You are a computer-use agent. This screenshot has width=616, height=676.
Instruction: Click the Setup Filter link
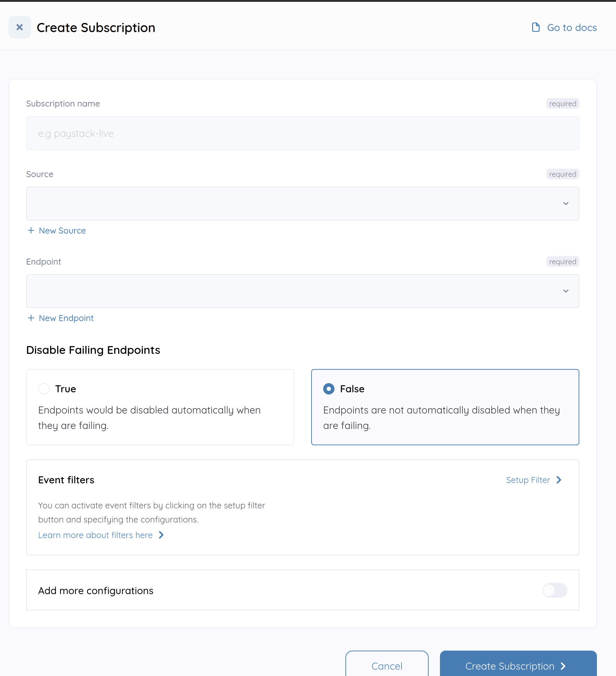[x=528, y=480]
